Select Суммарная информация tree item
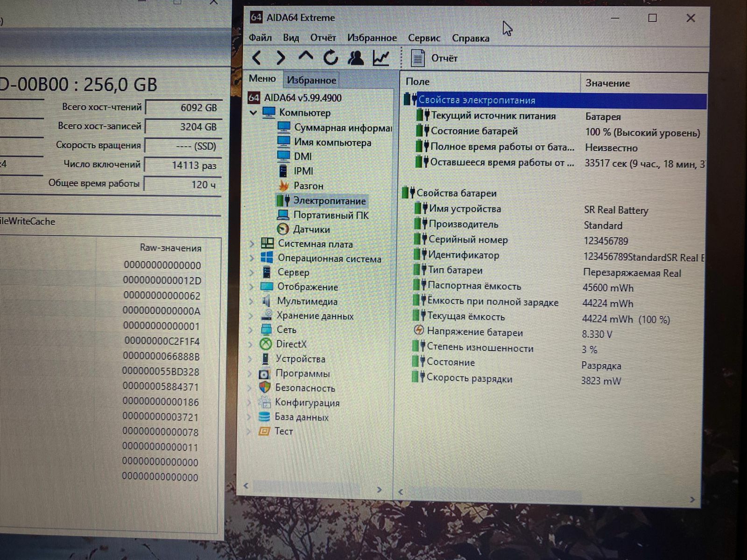The width and height of the screenshot is (747, 560). (334, 128)
